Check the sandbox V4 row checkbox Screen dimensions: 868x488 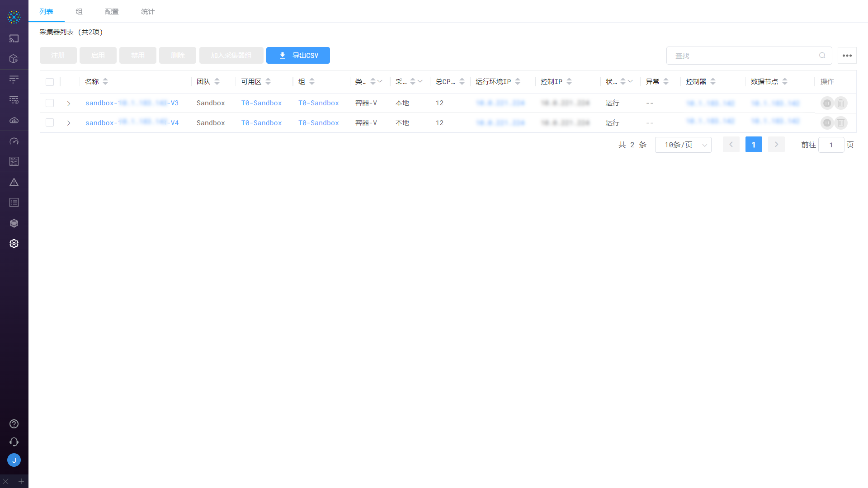[50, 123]
